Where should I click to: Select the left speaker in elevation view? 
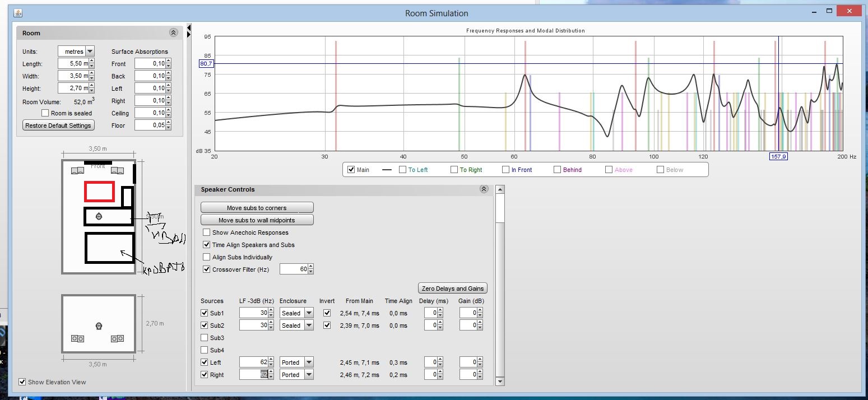click(77, 338)
